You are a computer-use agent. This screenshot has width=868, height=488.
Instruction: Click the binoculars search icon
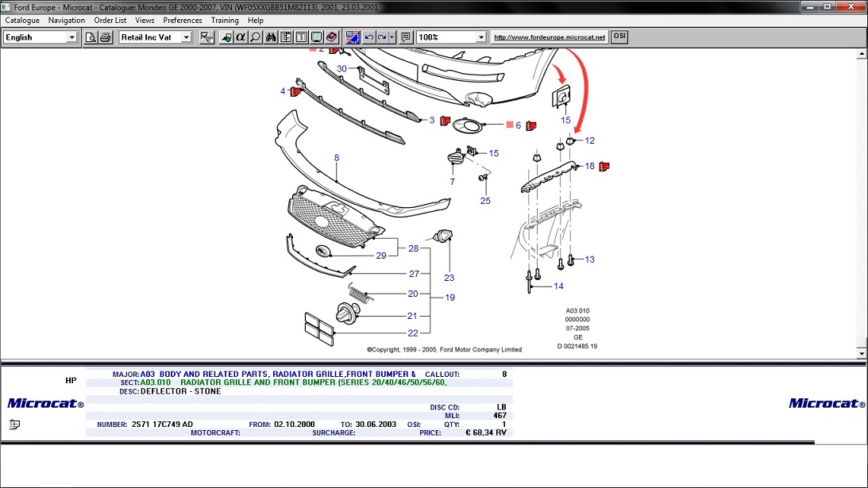(271, 37)
